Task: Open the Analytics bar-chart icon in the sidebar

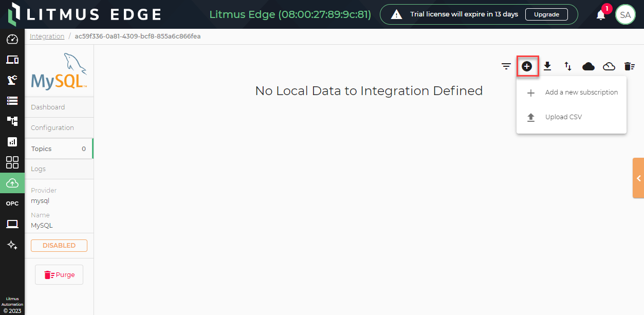Action: tap(11, 142)
